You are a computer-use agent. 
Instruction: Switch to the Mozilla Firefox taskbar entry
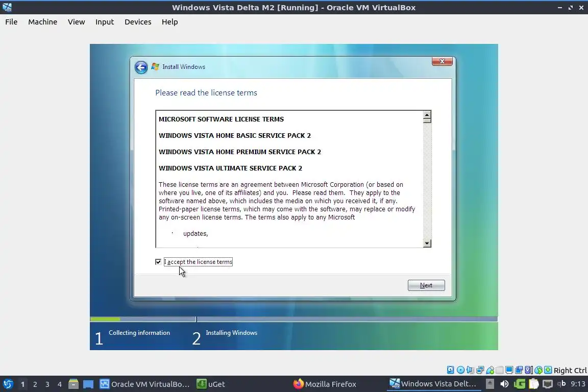coord(325,384)
